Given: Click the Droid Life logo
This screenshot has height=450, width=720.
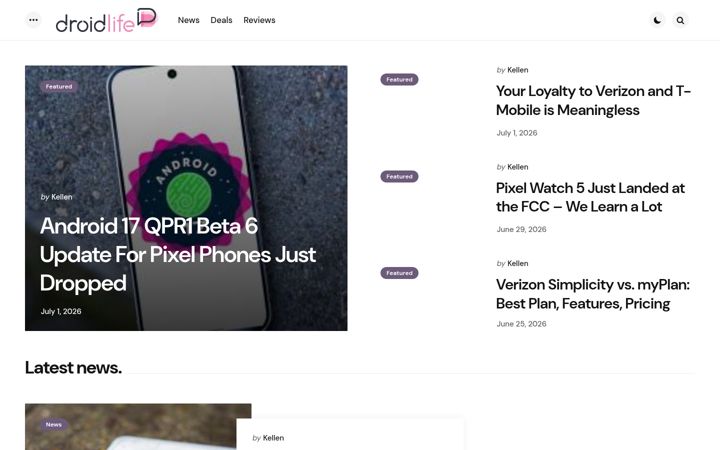Looking at the screenshot, I should 107,20.
